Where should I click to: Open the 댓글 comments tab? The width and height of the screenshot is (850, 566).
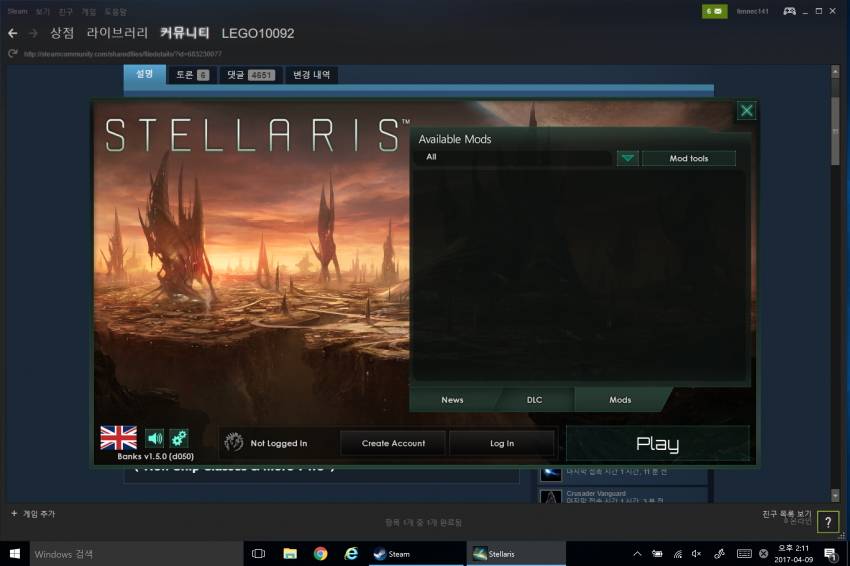point(250,75)
